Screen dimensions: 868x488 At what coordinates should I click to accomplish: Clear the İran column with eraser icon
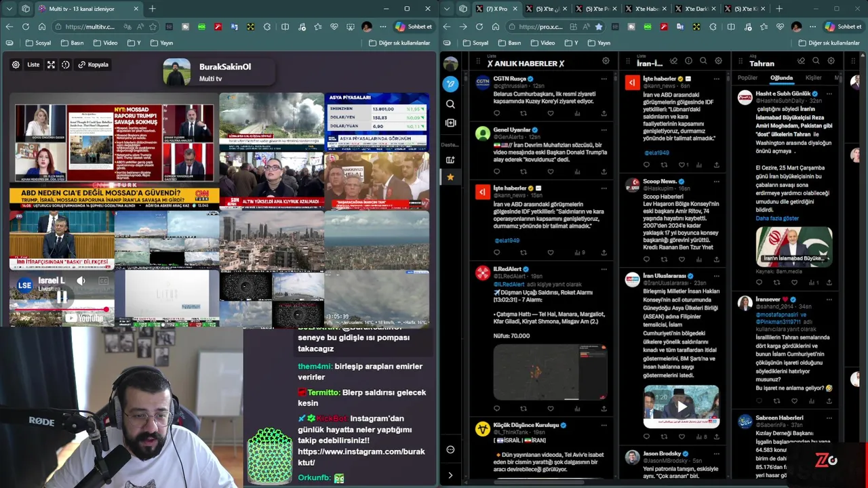click(x=673, y=61)
